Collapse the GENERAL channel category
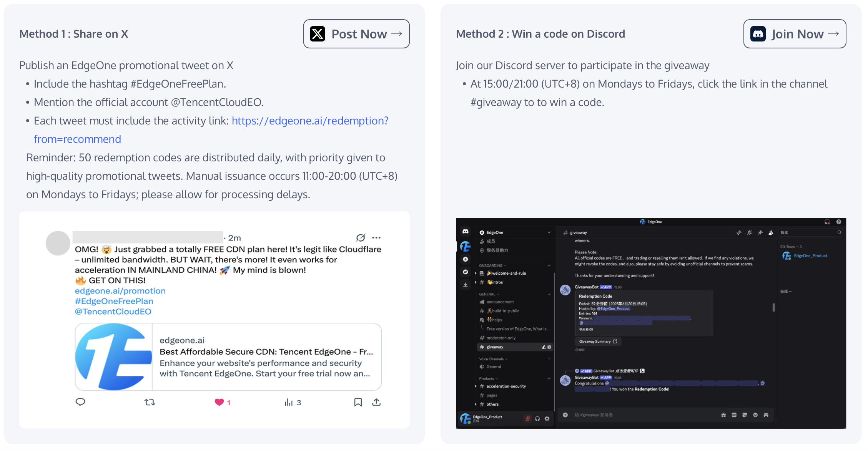Image resolution: width=868 pixels, height=451 pixels. 489,294
